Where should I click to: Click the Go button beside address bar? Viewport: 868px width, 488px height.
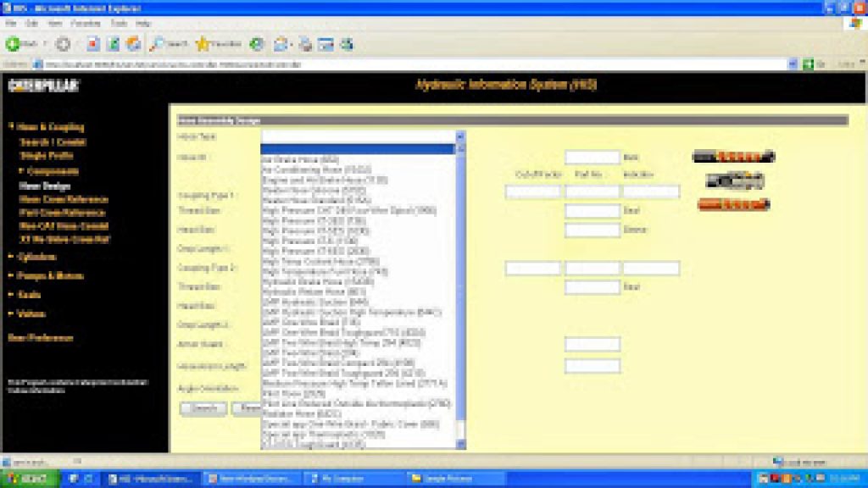[813, 64]
